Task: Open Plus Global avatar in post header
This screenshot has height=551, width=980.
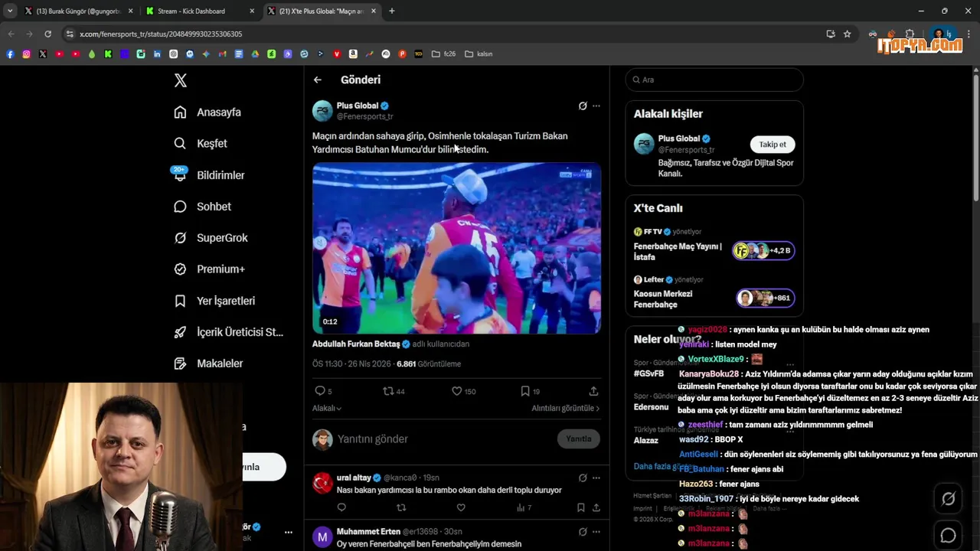Action: pyautogui.click(x=322, y=111)
